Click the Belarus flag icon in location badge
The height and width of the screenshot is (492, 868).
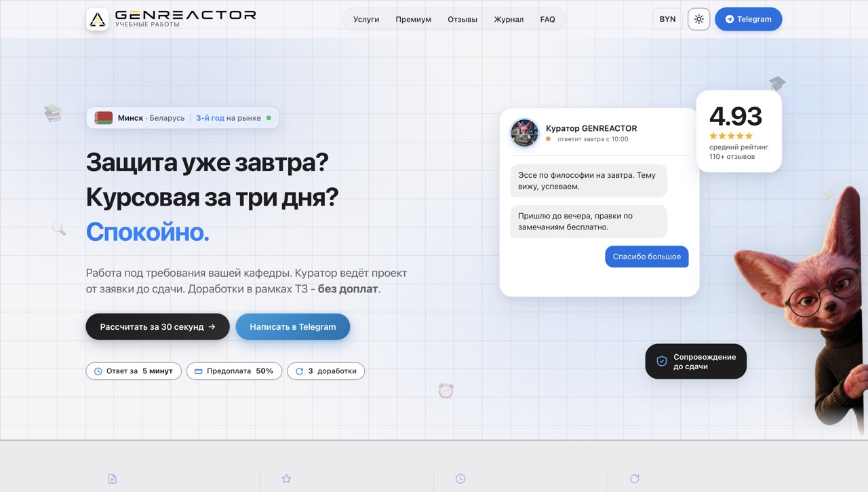click(104, 118)
